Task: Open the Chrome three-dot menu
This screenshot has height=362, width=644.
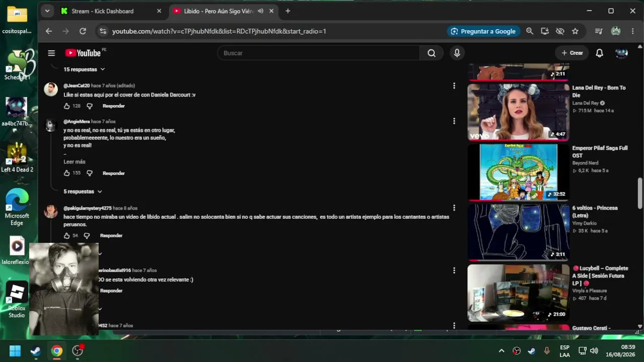Action: tap(633, 31)
